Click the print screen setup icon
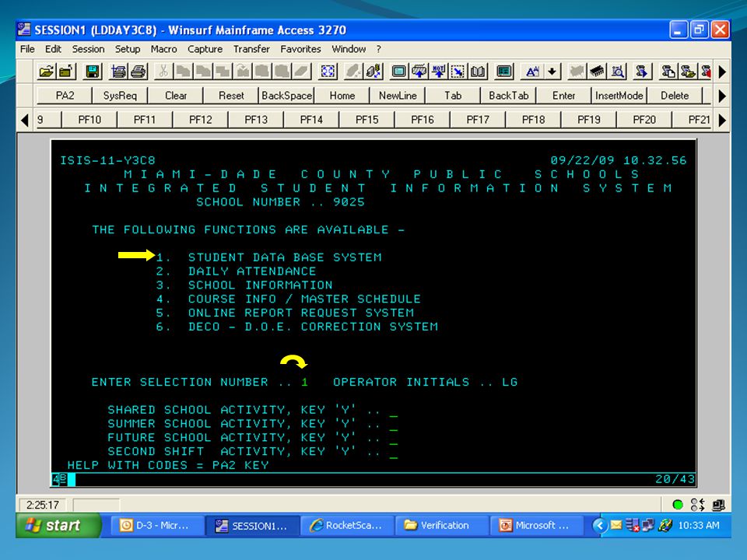747x560 pixels. point(118,72)
